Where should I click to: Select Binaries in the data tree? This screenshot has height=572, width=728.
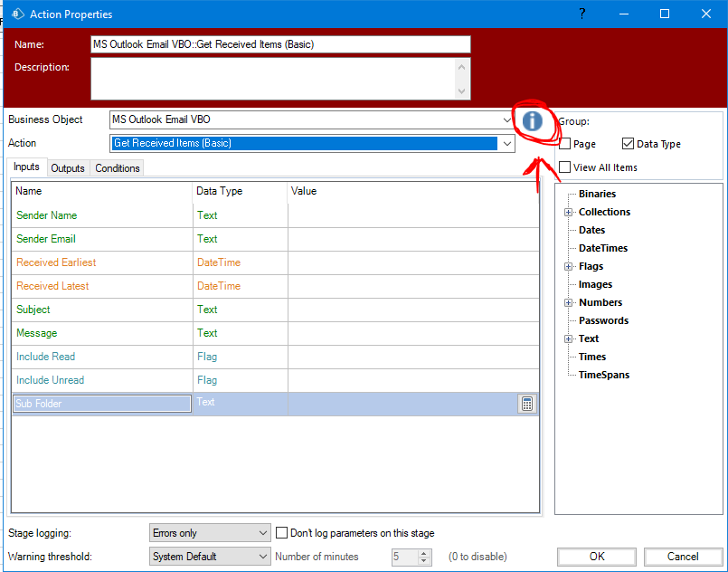597,194
